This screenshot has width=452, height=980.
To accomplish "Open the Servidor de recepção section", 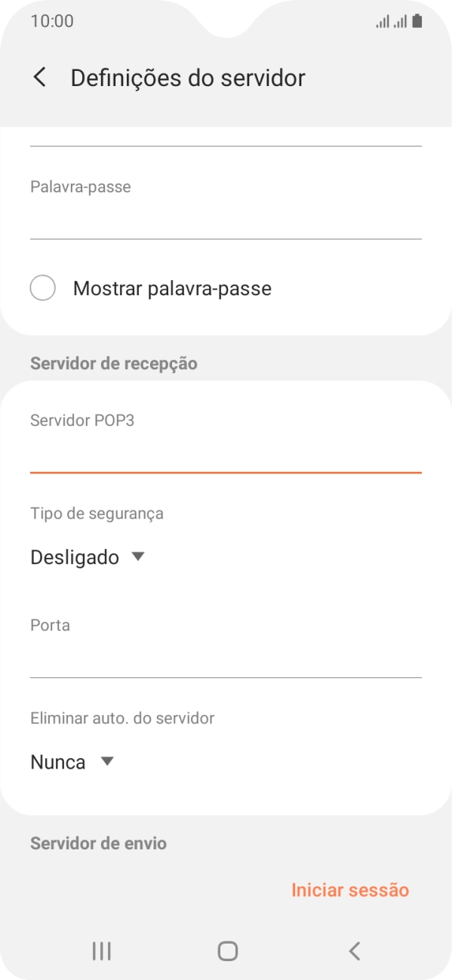I will (x=112, y=362).
